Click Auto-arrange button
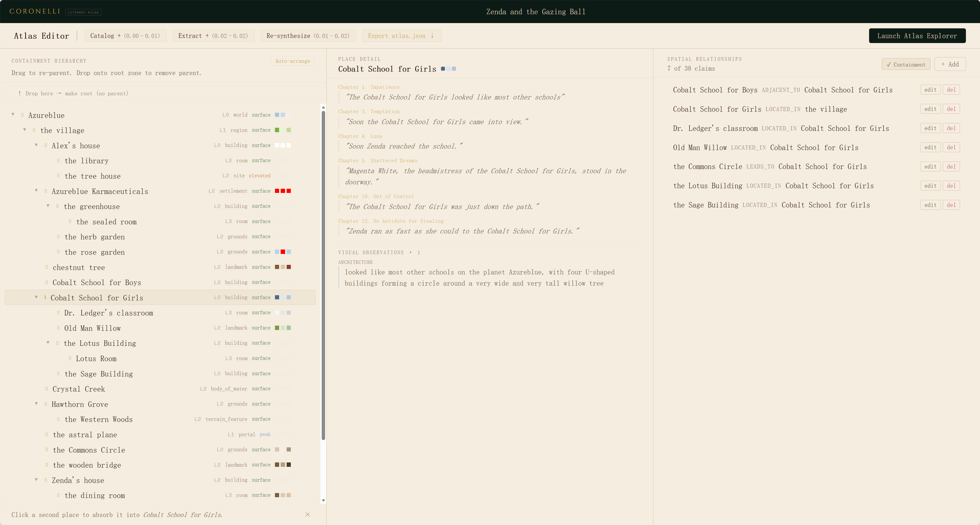The image size is (980, 525). point(293,61)
